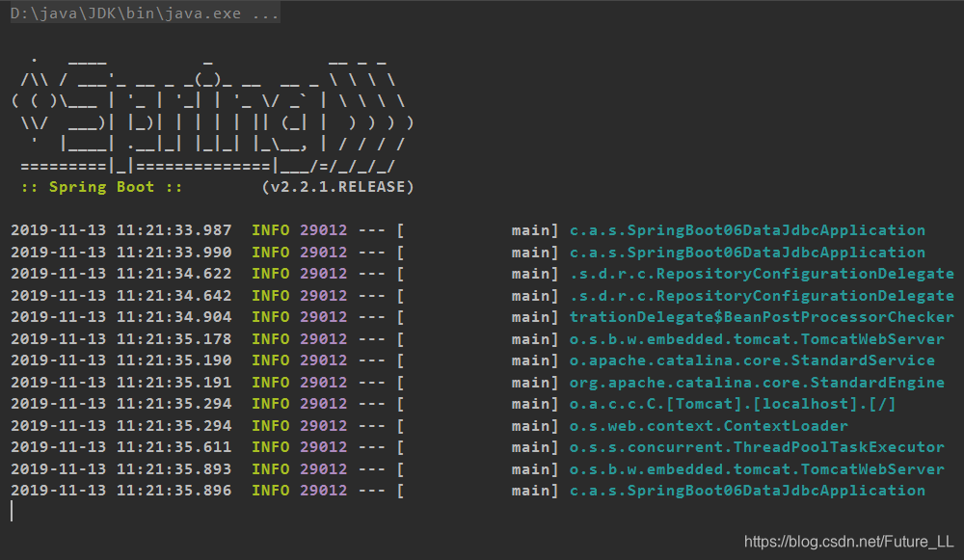Click "o.a.c.c.C.[Tomcat].[localhost].[/]" logger name

tap(733, 404)
